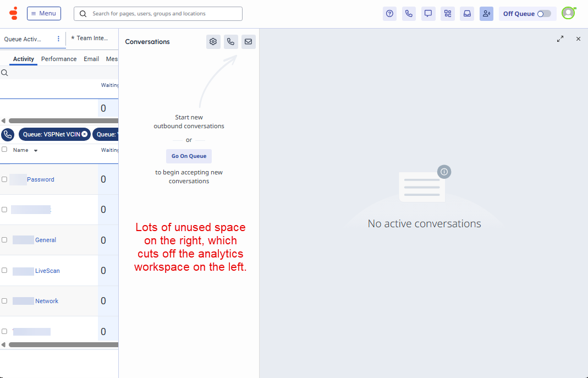Open the Network queue link
The width and height of the screenshot is (588, 378).
[47, 301]
